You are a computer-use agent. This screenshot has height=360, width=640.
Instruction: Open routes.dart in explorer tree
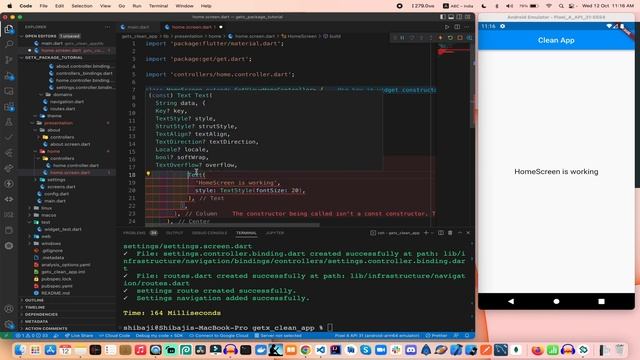tap(62, 109)
